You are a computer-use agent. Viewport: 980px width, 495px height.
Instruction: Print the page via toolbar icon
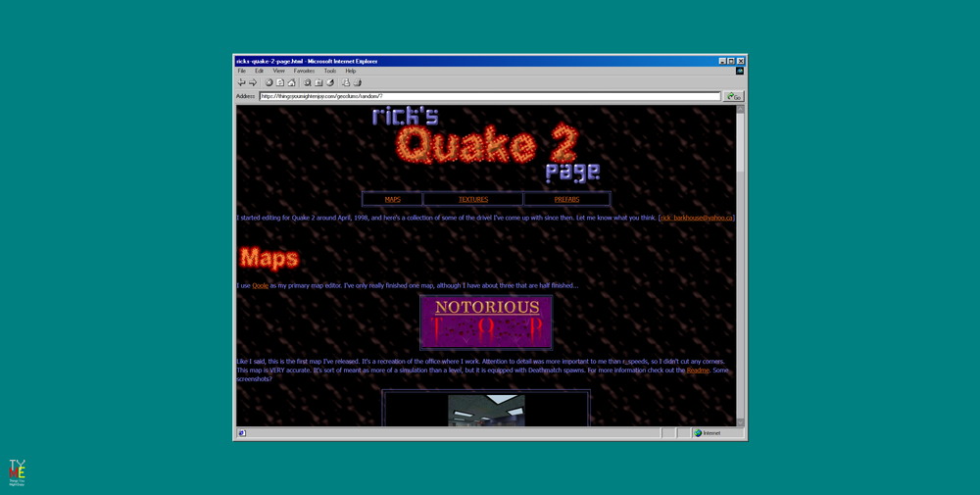coord(358,82)
